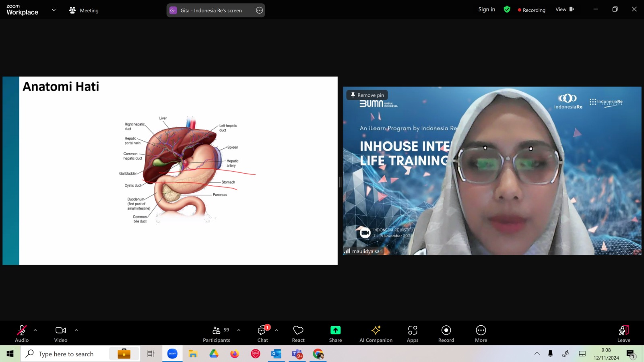Open the Chat panel icon
The height and width of the screenshot is (362, 644).
click(263, 333)
